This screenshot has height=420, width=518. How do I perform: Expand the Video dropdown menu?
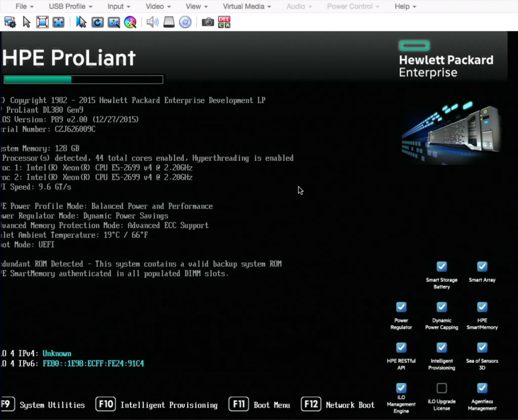(x=158, y=6)
